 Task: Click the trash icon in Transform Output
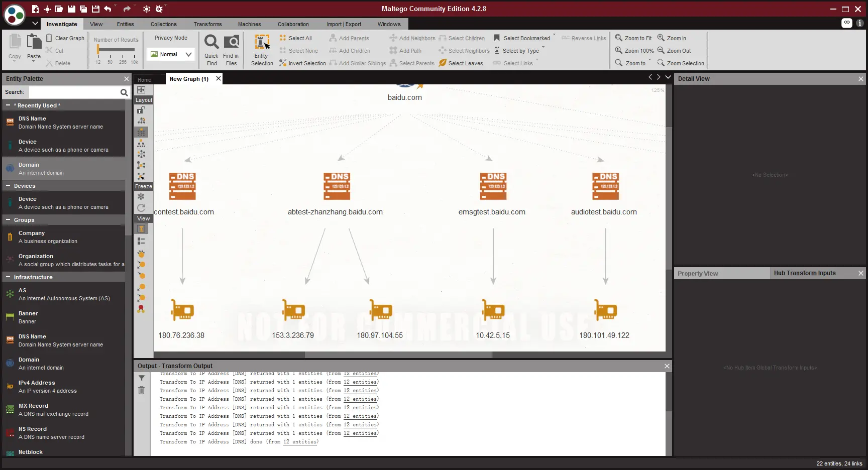click(x=142, y=390)
